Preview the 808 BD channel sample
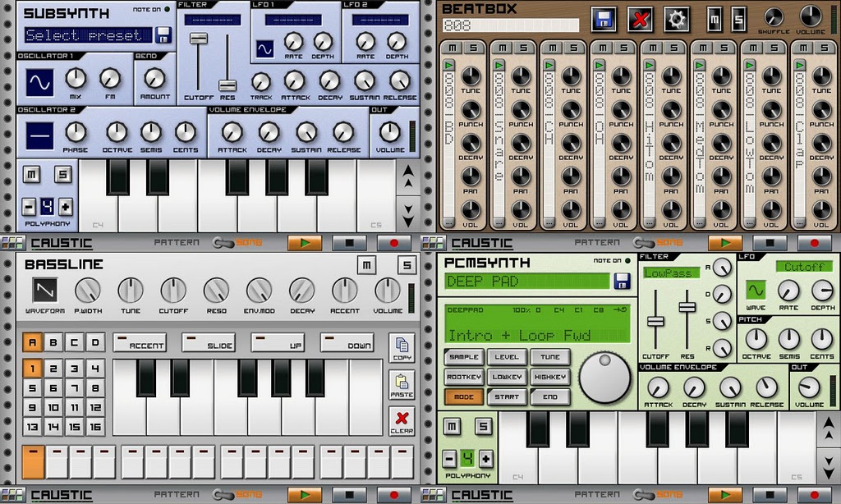 pos(449,66)
